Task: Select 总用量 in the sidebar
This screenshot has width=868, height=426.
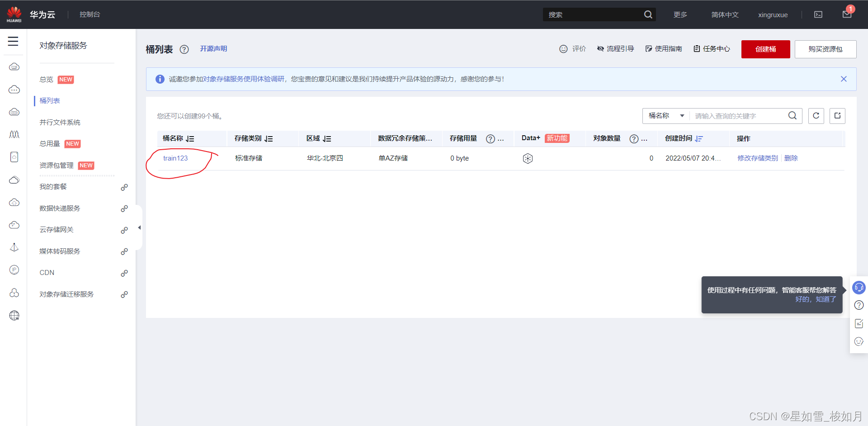Action: 50,144
